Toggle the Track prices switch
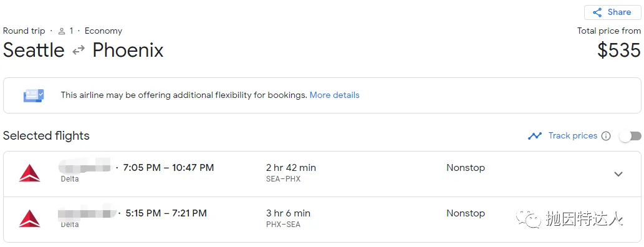The width and height of the screenshot is (644, 247). click(x=630, y=136)
